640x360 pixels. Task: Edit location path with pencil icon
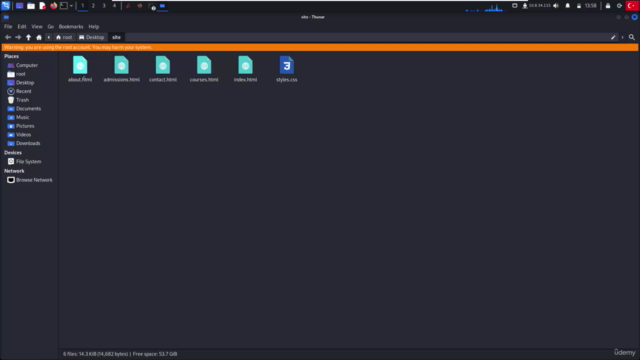pyautogui.click(x=613, y=37)
